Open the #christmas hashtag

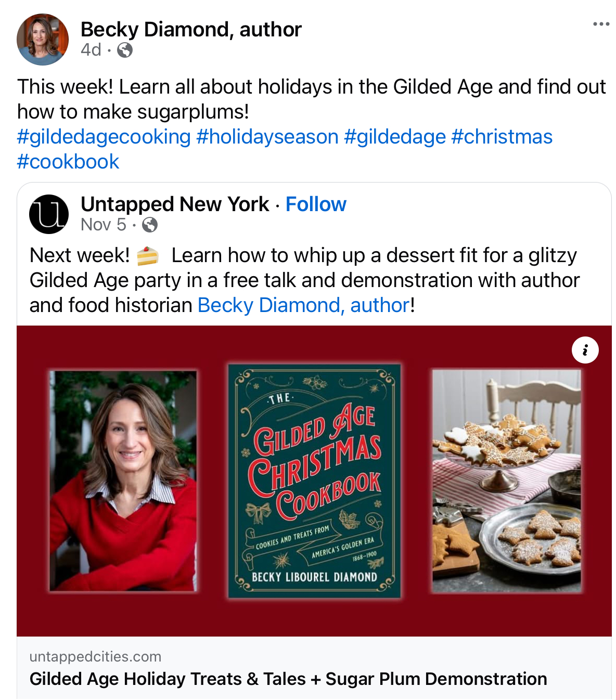tap(502, 137)
